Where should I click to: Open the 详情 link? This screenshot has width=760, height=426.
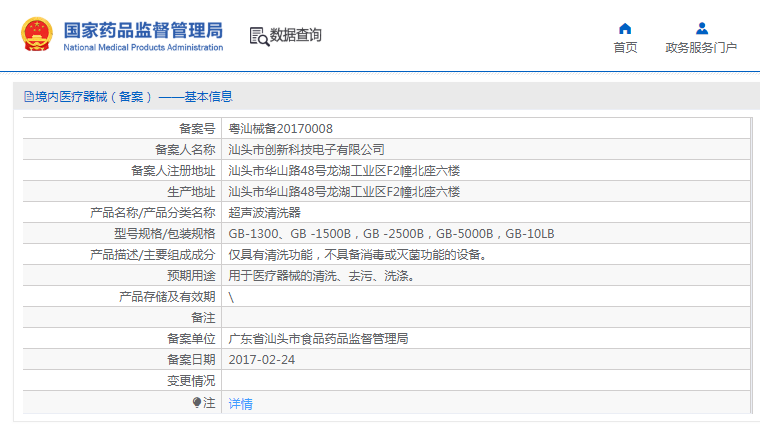240,403
